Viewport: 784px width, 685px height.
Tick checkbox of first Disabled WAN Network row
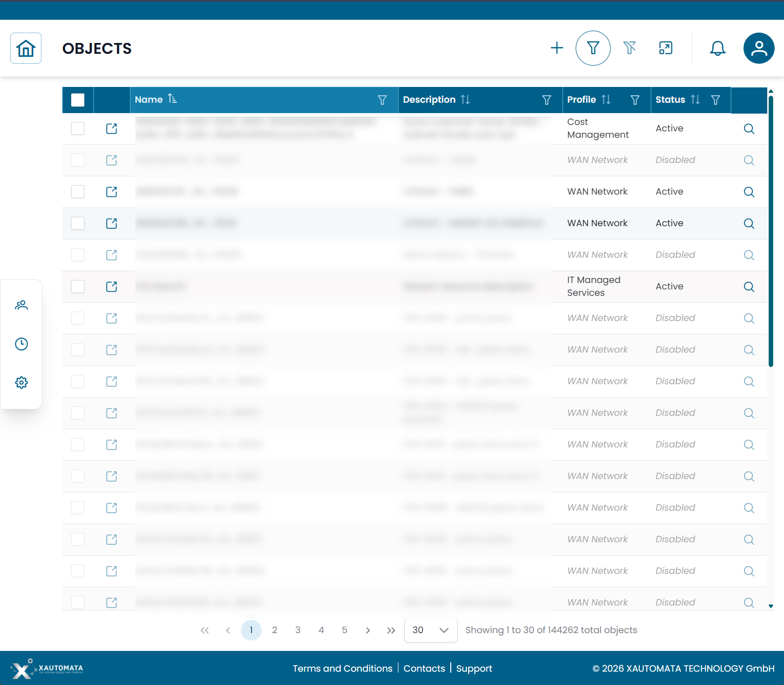pyautogui.click(x=78, y=160)
